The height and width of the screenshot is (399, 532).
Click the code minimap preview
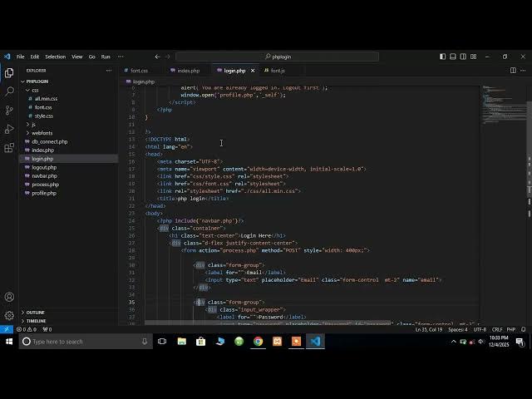coord(504,106)
